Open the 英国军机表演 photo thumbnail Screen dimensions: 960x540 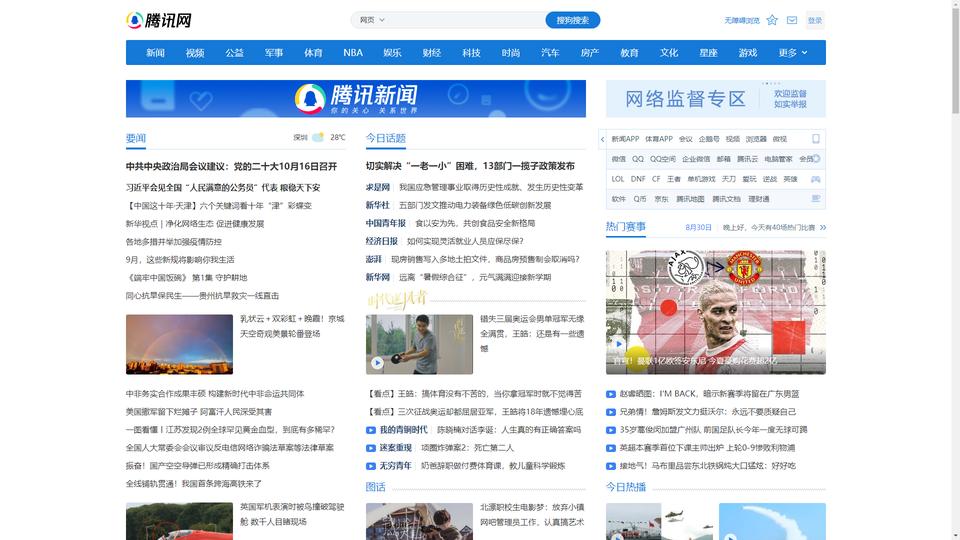(x=179, y=521)
